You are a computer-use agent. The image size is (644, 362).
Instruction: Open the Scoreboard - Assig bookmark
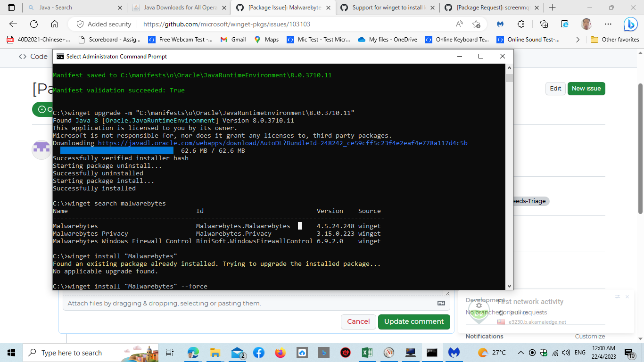click(109, 40)
